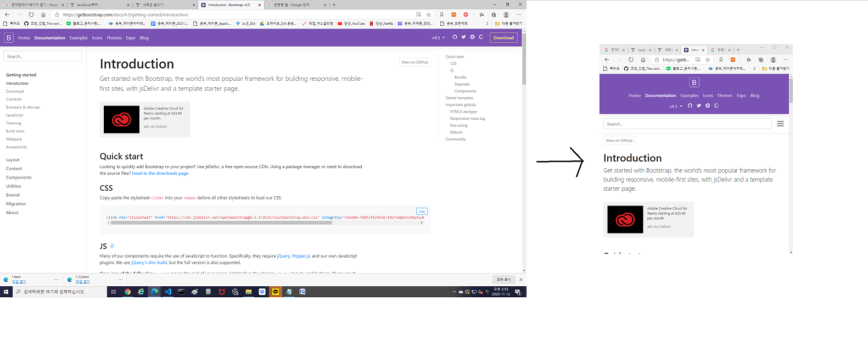
Task: Go to home page in wide browser window
Action: (43, 14)
